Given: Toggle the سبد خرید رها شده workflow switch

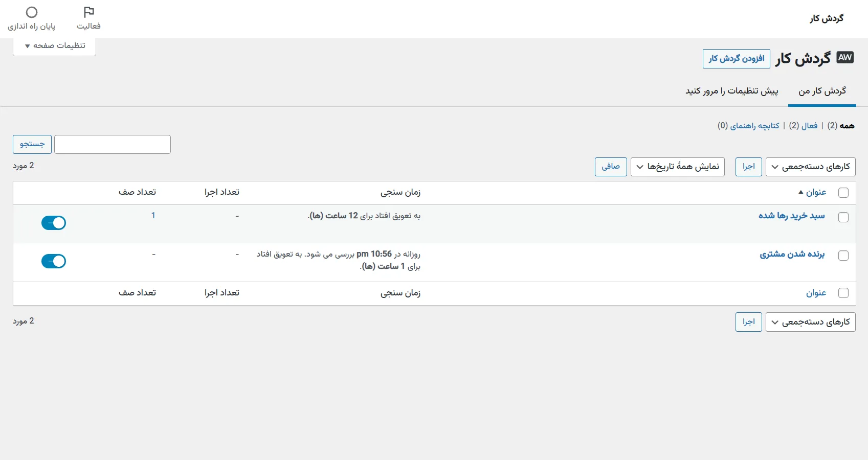Looking at the screenshot, I should point(54,223).
